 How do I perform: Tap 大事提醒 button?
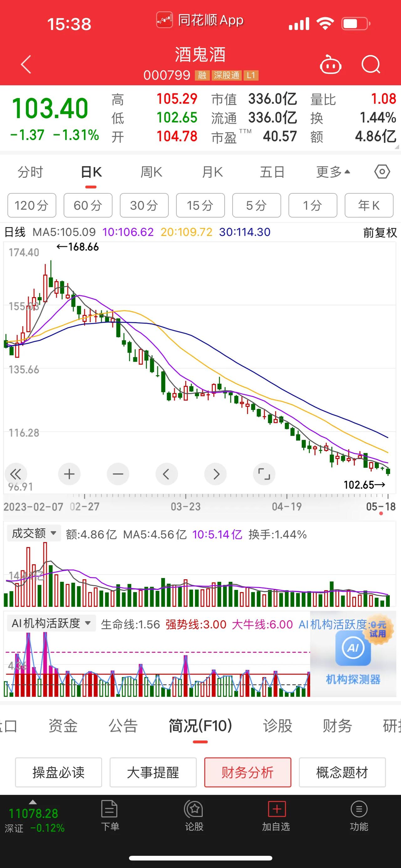153,772
